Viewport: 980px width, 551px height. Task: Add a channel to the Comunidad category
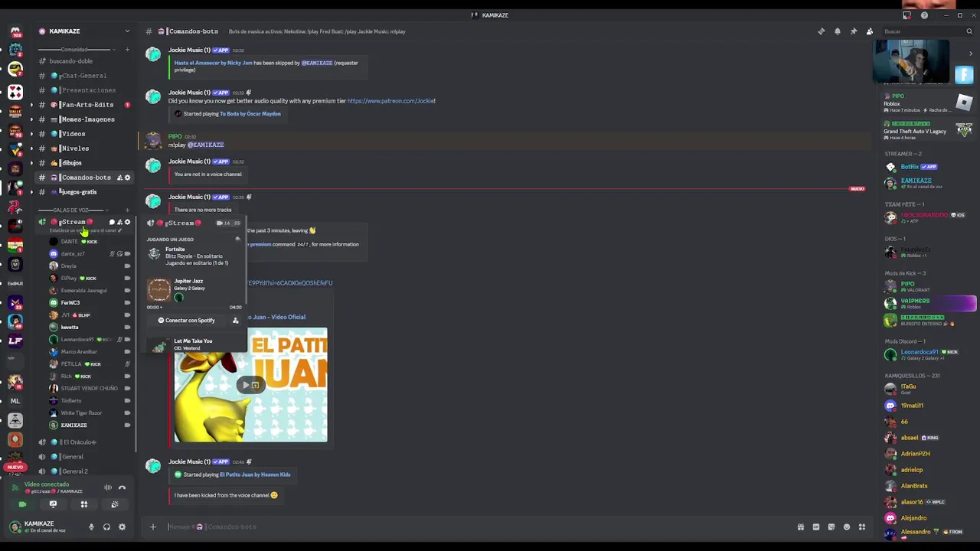[x=127, y=50]
